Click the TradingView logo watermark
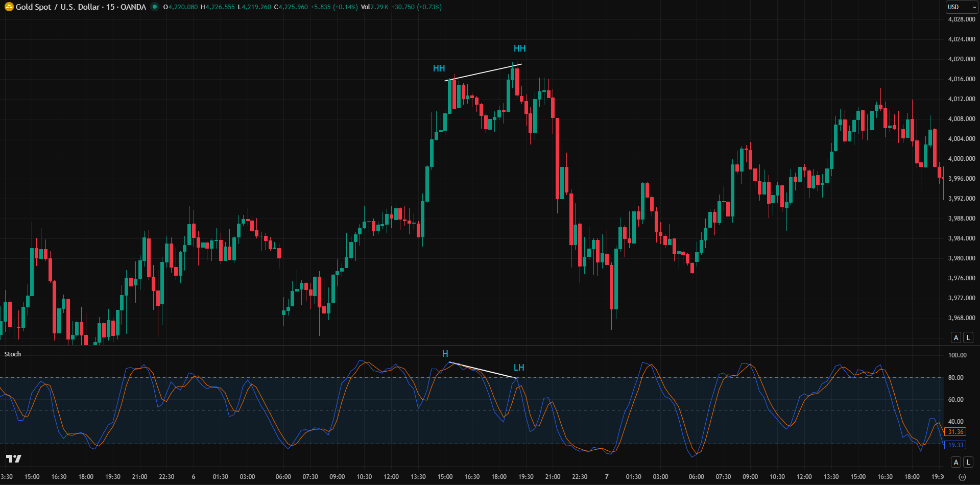Viewport: 980px width, 485px height. pos(14,459)
